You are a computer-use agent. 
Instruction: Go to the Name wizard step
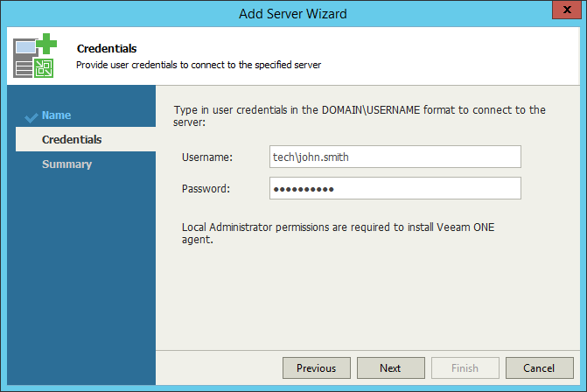click(x=57, y=115)
